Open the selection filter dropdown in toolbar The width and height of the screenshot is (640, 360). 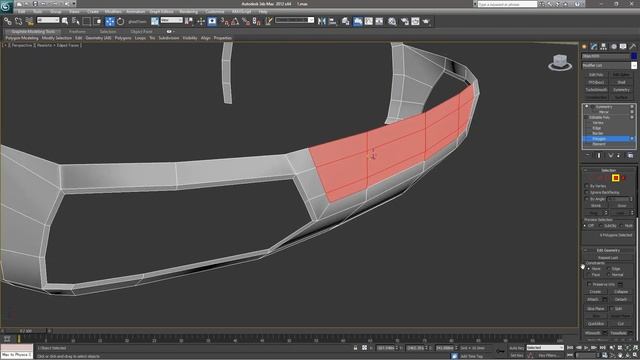(x=48, y=20)
